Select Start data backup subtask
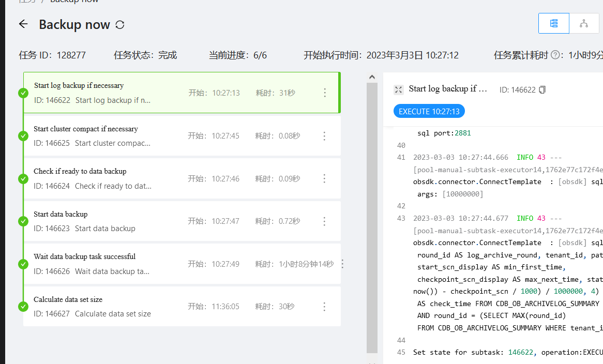603x364 pixels. point(182,221)
